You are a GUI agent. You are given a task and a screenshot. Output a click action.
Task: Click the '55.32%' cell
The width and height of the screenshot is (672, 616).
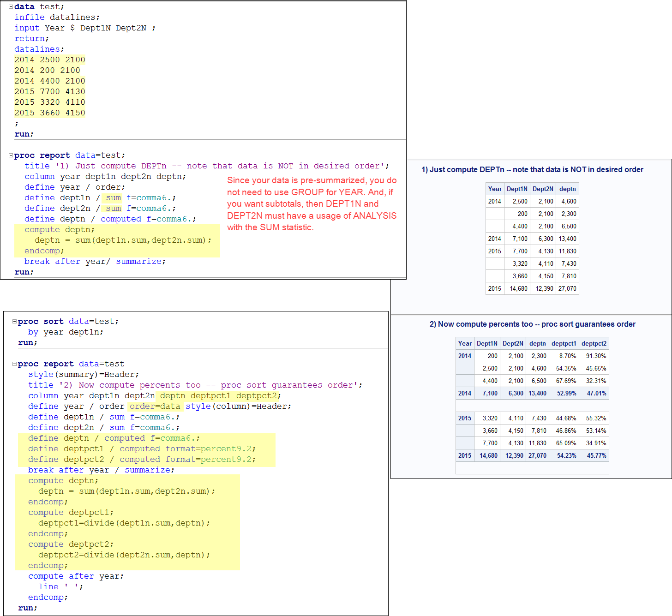[x=594, y=418]
